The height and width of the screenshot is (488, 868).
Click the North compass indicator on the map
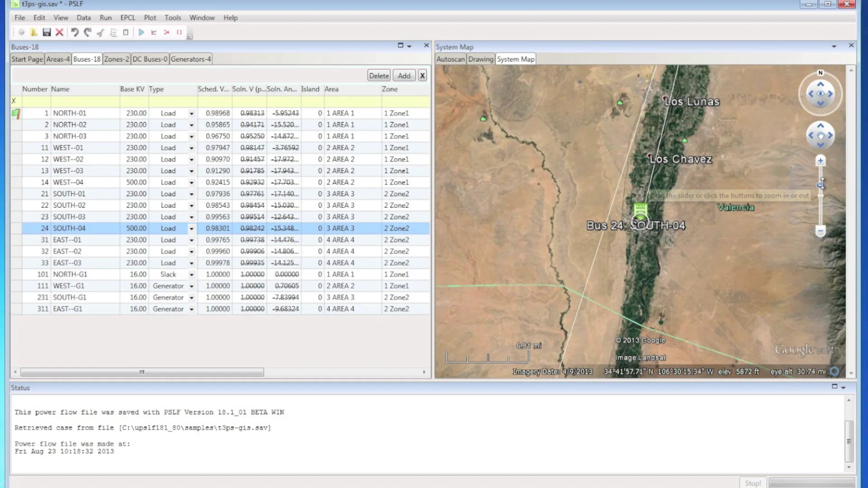821,73
